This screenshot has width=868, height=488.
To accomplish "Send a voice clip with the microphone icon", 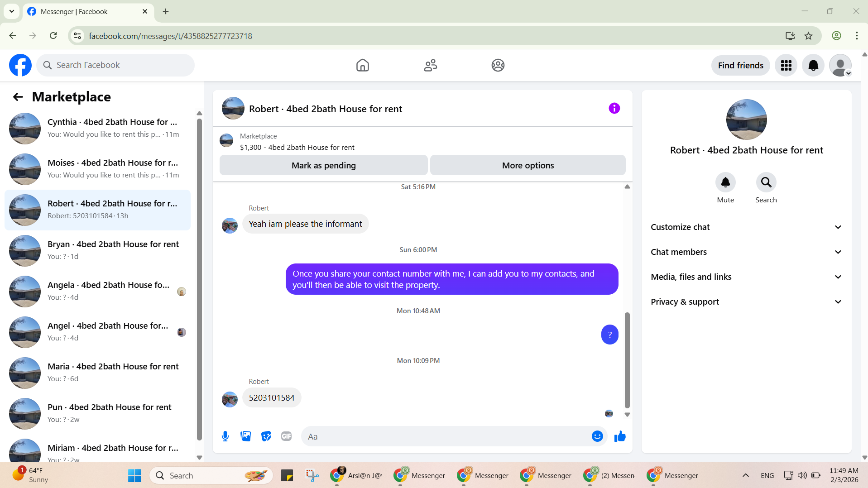I will coord(225,436).
